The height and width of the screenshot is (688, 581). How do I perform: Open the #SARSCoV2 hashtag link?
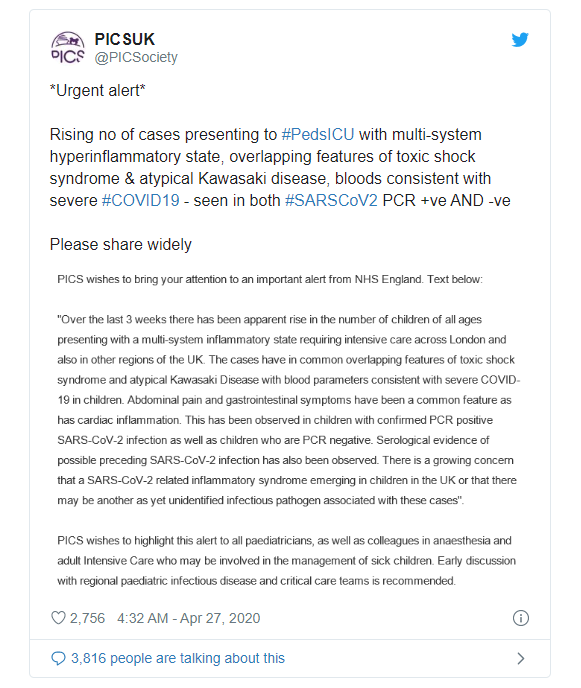click(331, 201)
